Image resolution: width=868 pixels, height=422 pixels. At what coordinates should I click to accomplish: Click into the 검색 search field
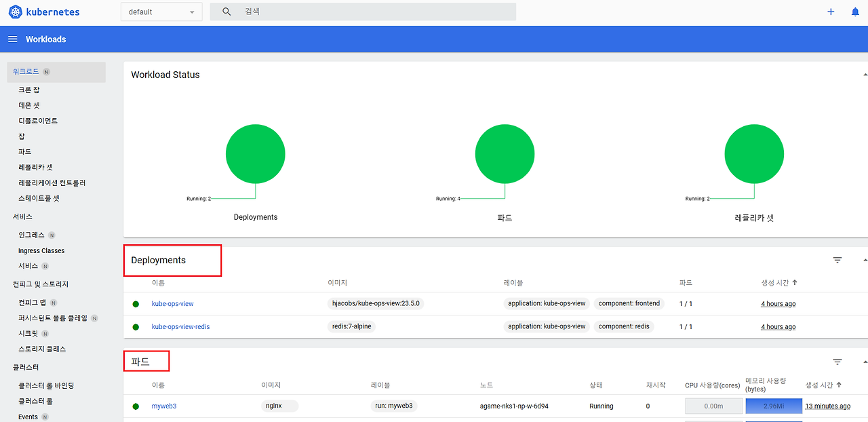(x=376, y=12)
